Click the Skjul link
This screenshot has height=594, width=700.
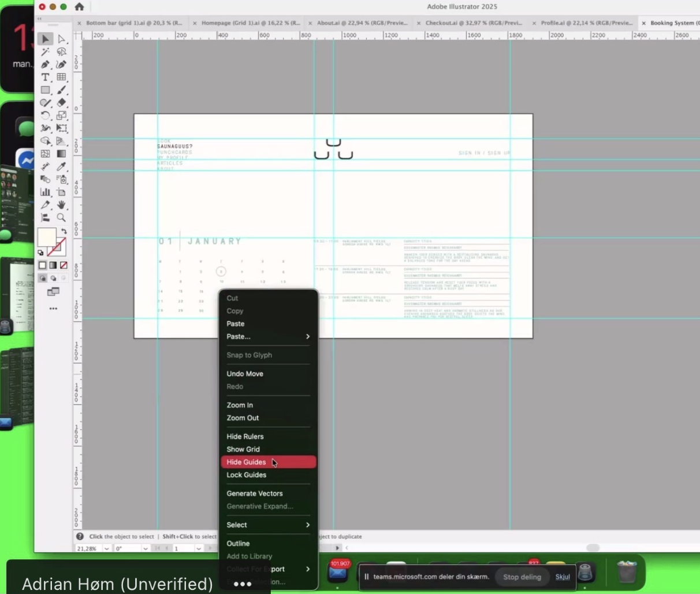point(563,577)
